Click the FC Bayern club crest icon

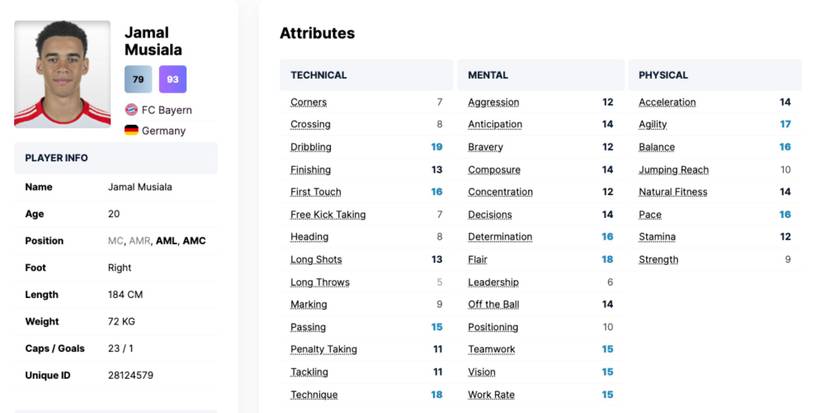131,110
